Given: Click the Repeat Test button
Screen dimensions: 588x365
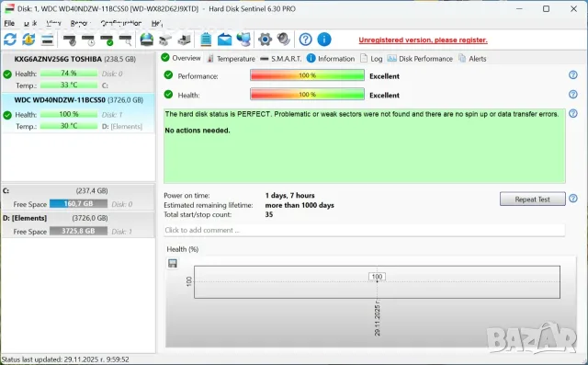Looking at the screenshot, I should [x=533, y=200].
